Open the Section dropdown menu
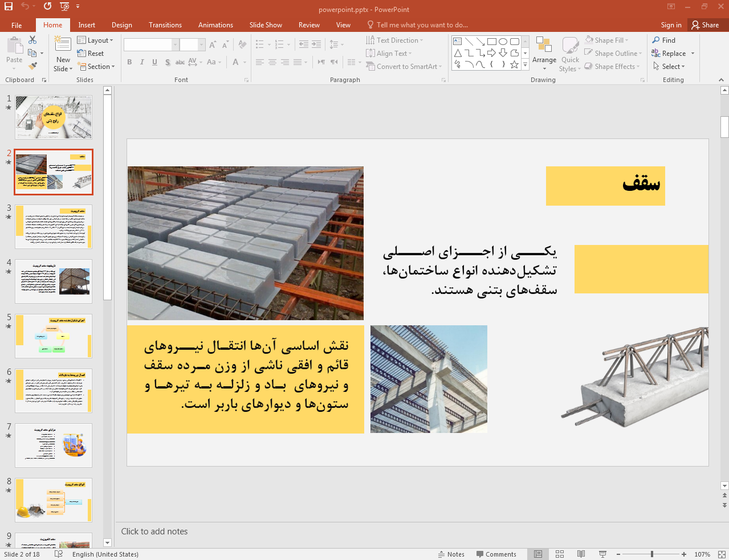This screenshot has width=729, height=560. [x=95, y=67]
